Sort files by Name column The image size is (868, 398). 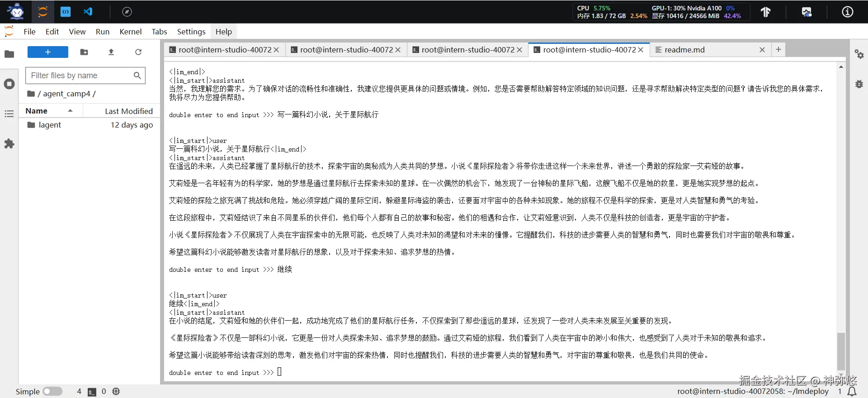click(x=51, y=111)
